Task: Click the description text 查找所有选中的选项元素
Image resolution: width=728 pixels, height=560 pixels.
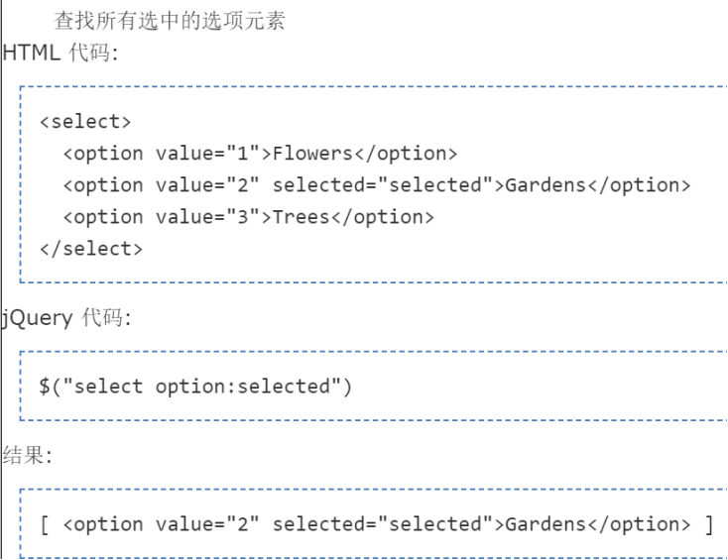Action: [x=170, y=22]
